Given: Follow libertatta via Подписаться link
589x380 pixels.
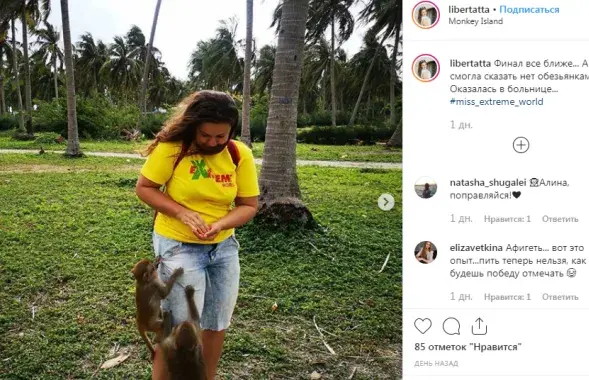Looking at the screenshot, I should (529, 10).
